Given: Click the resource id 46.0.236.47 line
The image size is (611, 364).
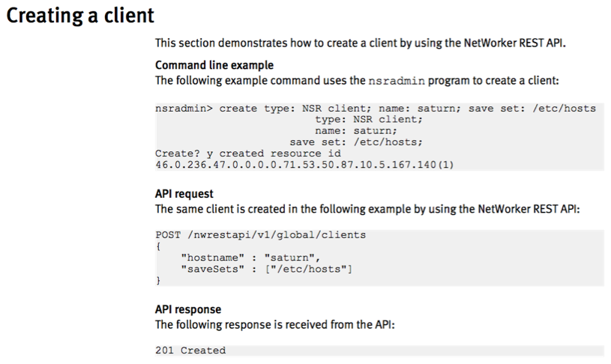Looking at the screenshot, I should [304, 165].
